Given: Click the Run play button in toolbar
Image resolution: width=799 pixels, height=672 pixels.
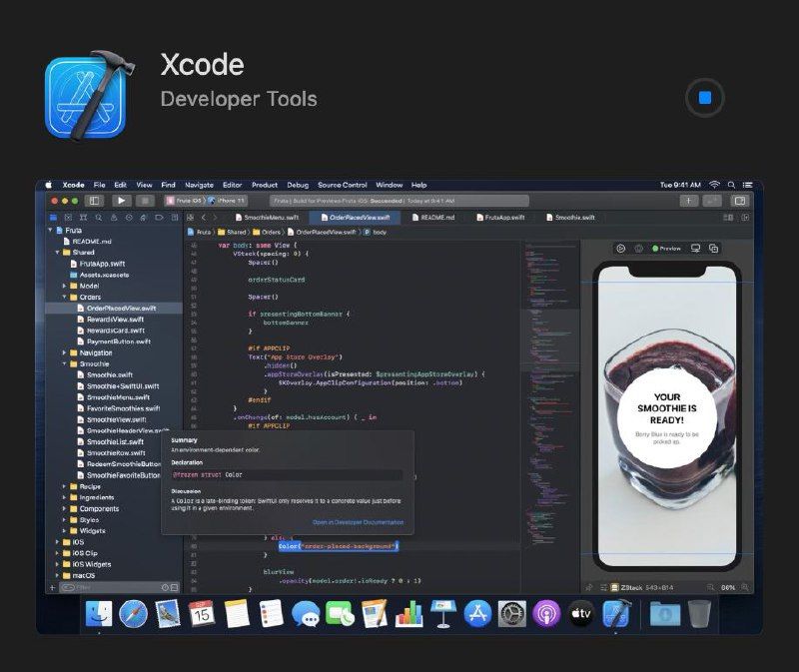Looking at the screenshot, I should (x=121, y=201).
